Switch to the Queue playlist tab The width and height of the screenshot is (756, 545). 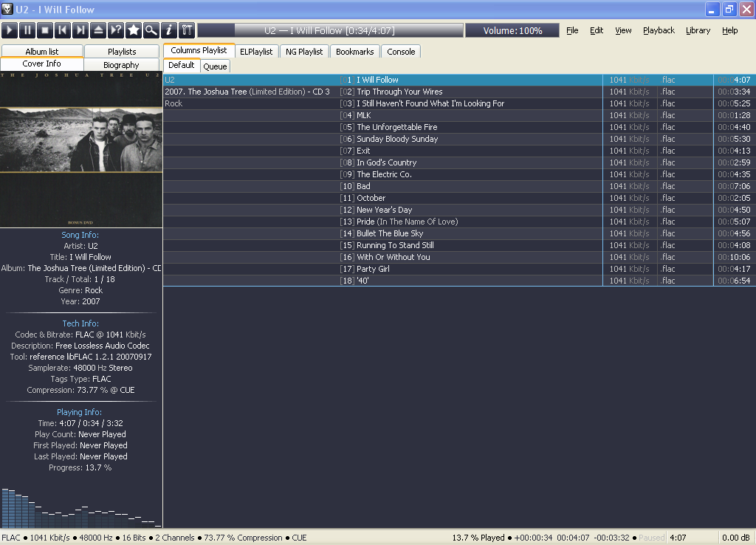pos(215,66)
